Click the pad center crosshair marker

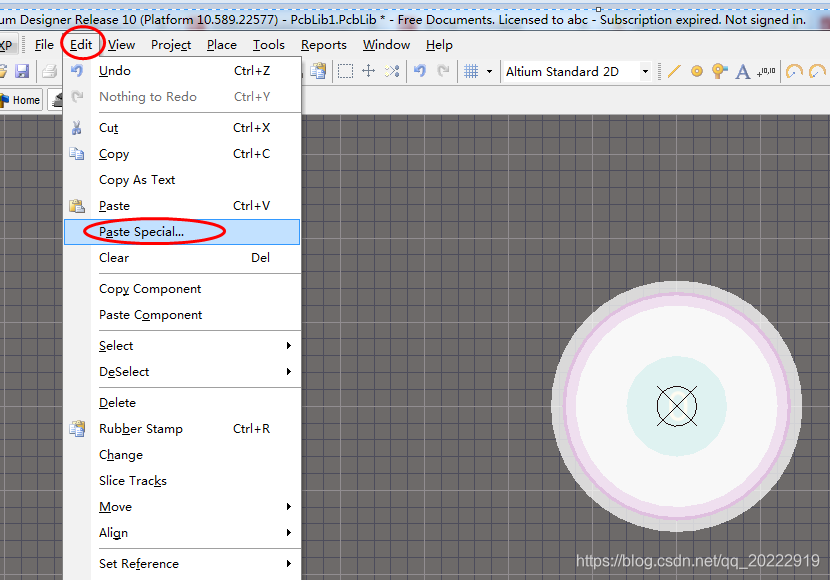click(677, 406)
